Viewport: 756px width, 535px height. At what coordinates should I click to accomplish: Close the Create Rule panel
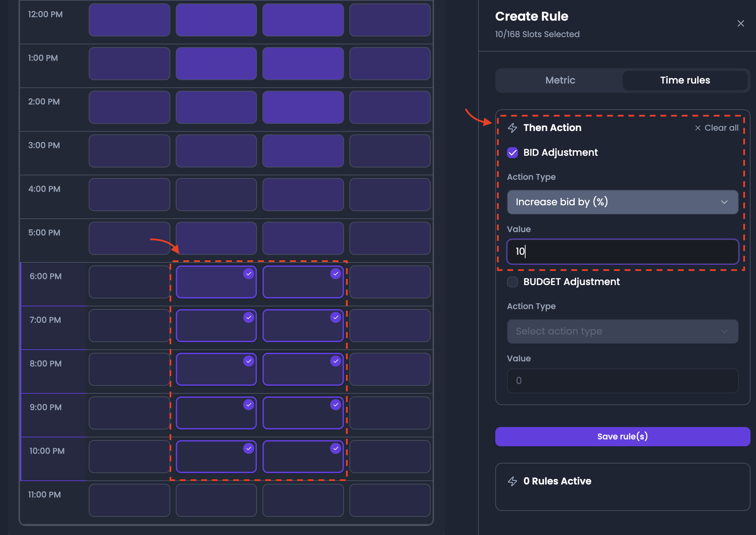[741, 23]
